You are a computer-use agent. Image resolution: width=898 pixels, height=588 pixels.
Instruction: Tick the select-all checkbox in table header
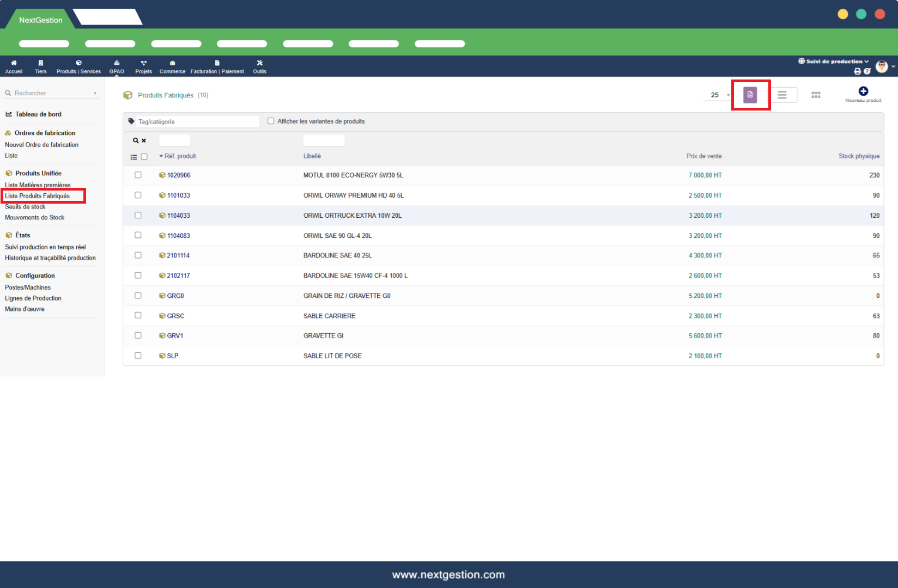pyautogui.click(x=144, y=157)
